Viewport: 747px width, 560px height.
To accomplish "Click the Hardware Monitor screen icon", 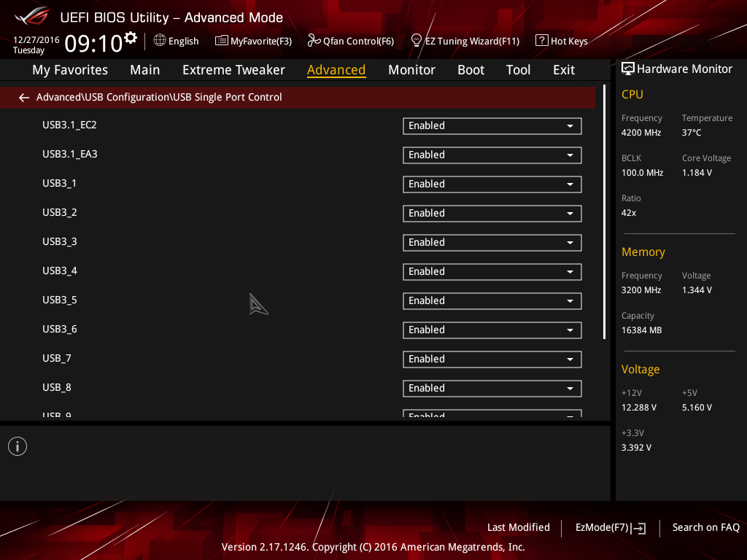I will pyautogui.click(x=628, y=69).
